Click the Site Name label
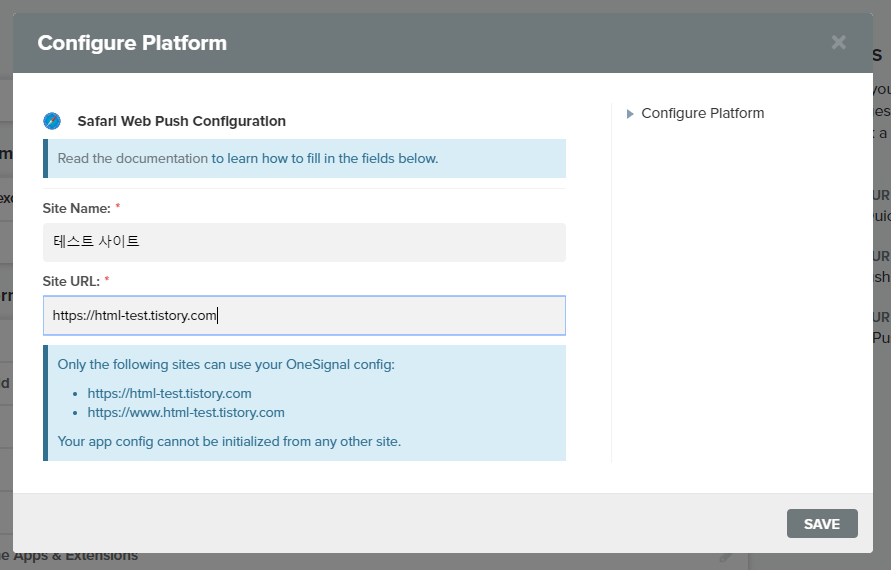Viewport: 891px width, 570px height. pyautogui.click(x=76, y=208)
